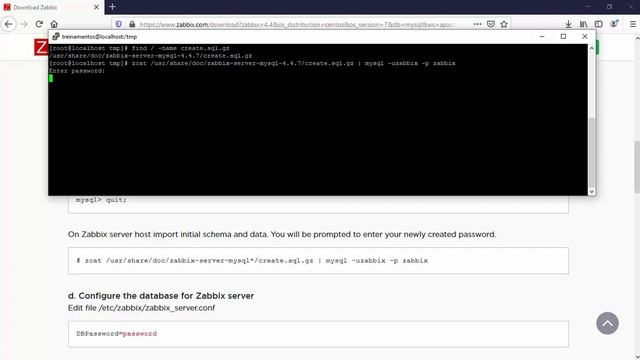Click the 'mysql> quit;' code line

(101, 200)
